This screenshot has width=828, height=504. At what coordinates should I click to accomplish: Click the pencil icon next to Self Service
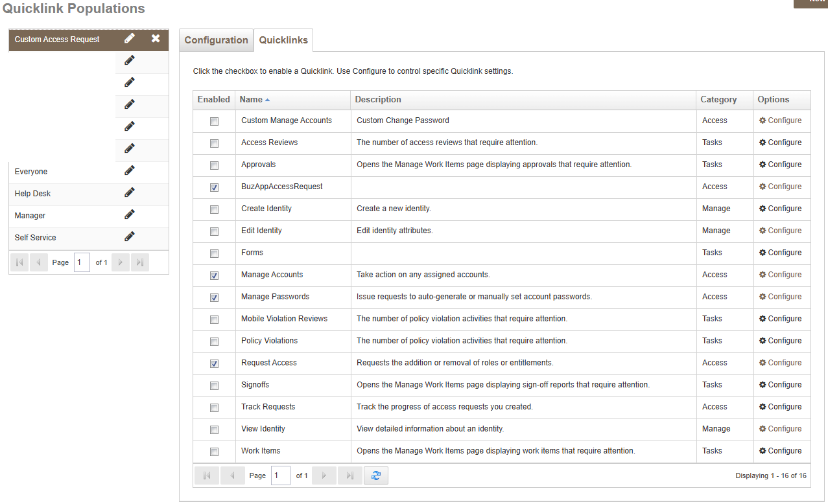[x=130, y=237]
